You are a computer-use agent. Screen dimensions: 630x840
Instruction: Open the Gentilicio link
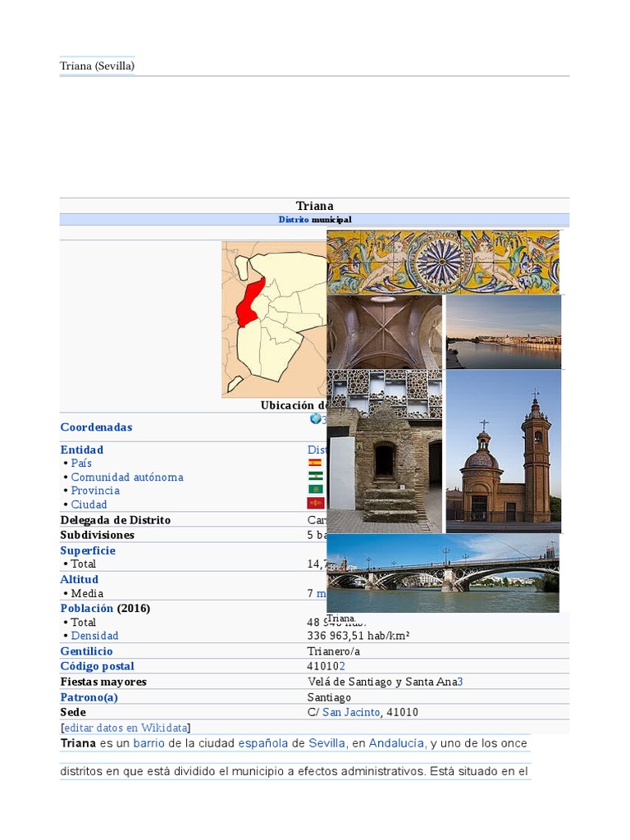87,651
